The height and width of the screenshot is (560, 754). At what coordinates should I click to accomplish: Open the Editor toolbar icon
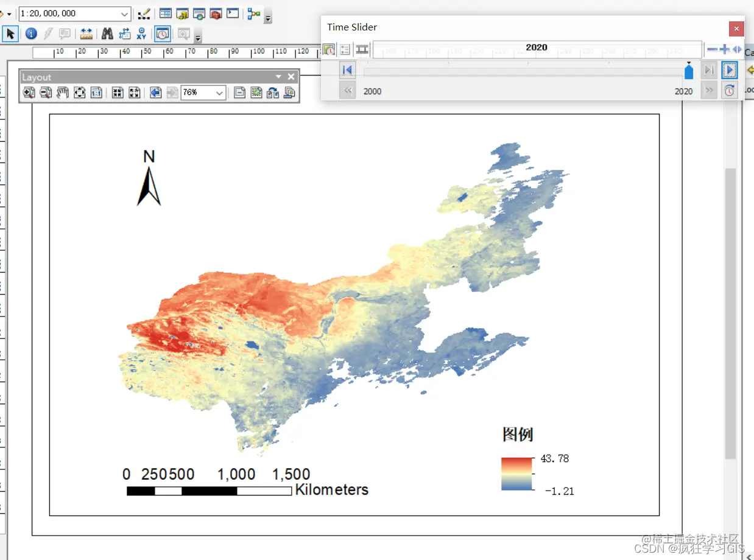pos(144,13)
